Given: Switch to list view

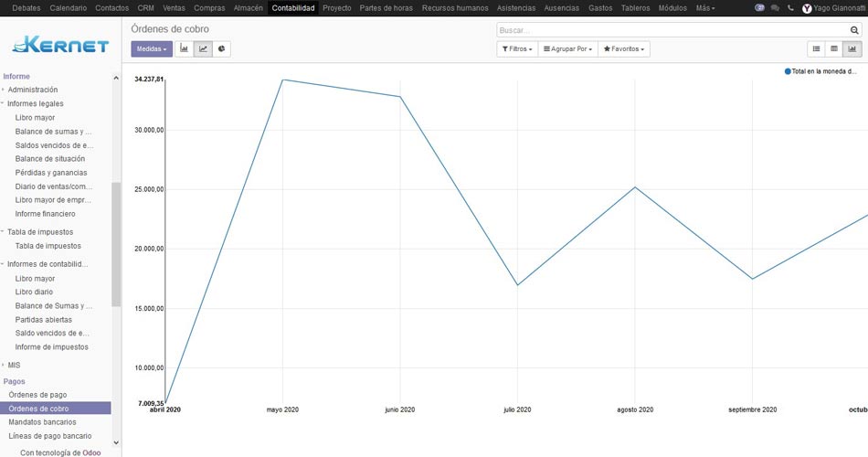Looking at the screenshot, I should click(816, 48).
